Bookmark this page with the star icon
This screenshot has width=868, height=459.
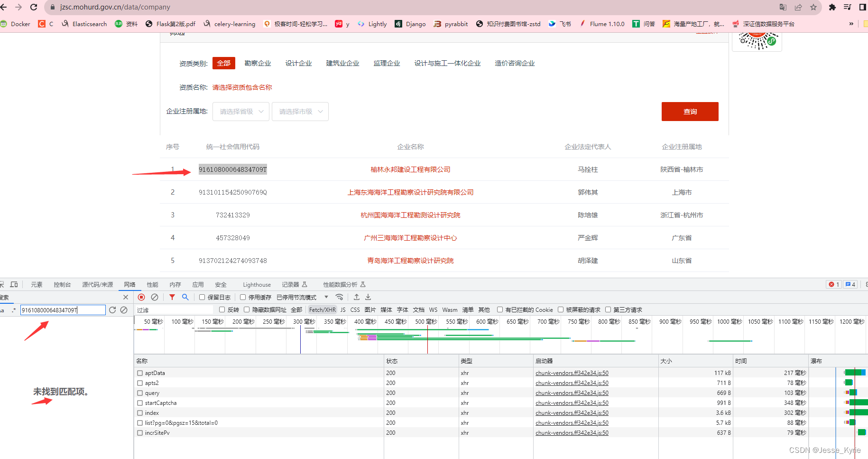click(x=813, y=7)
